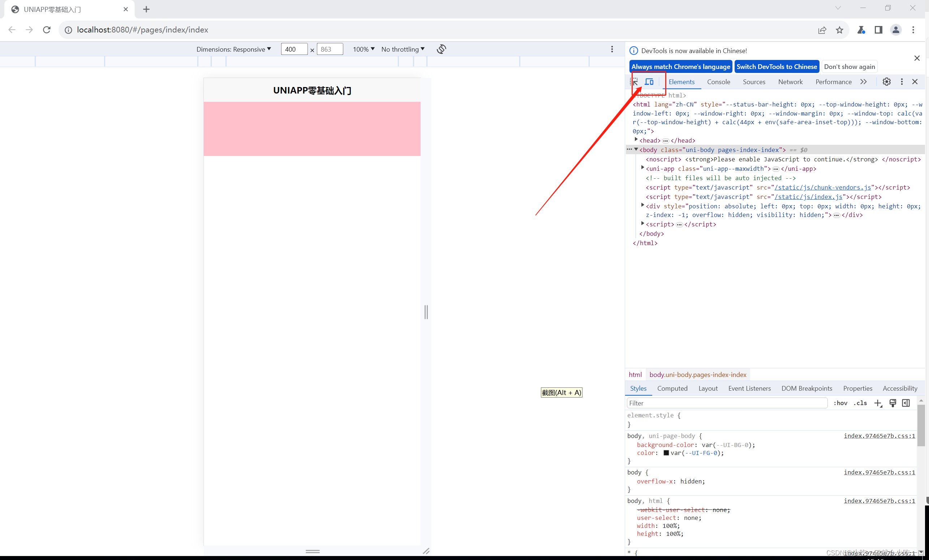Close the UNIAPP零基础入门 tab
The height and width of the screenshot is (560, 929).
[126, 9]
